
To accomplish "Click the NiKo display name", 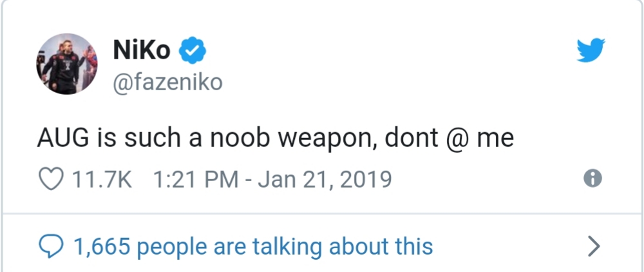I will [x=142, y=50].
